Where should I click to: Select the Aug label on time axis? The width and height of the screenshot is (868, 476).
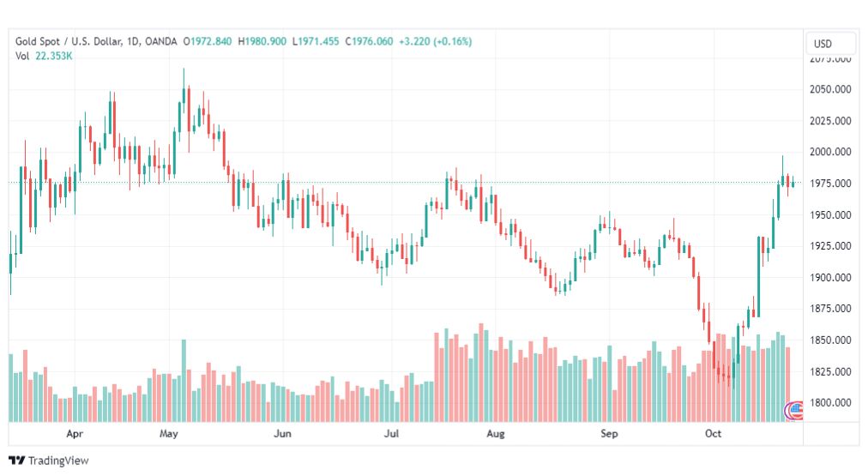[x=496, y=433]
